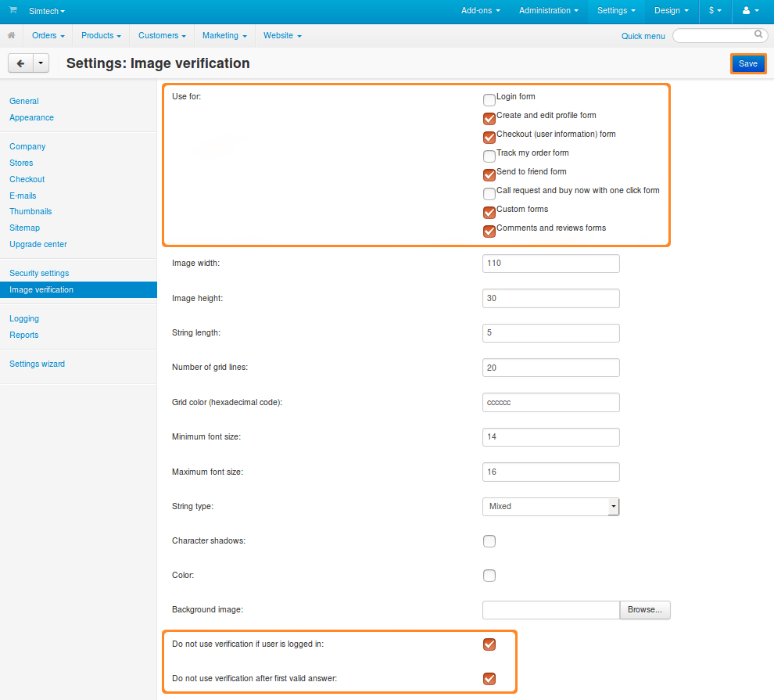
Task: Open the General settings section
Action: click(x=23, y=101)
